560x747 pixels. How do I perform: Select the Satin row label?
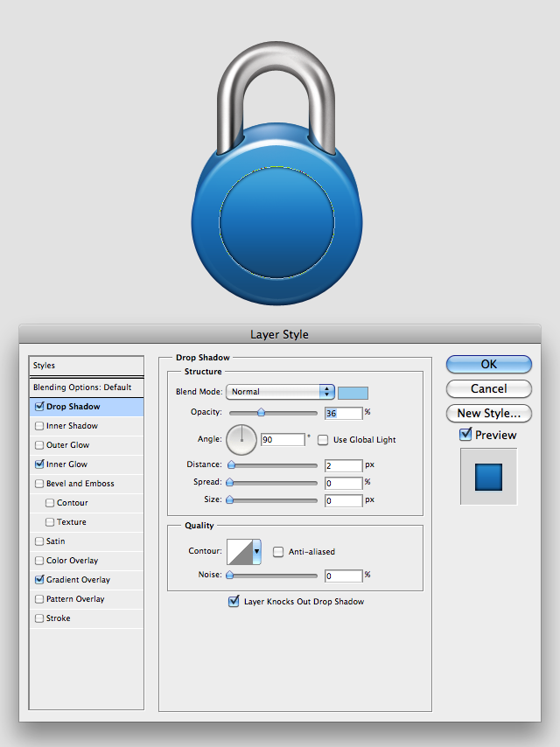tap(56, 541)
